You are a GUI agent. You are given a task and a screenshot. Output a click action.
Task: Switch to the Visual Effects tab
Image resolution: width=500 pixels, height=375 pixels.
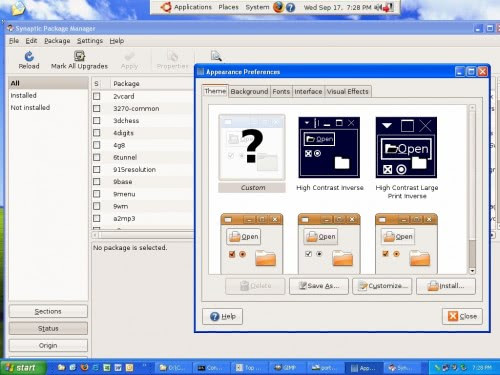pos(348,91)
